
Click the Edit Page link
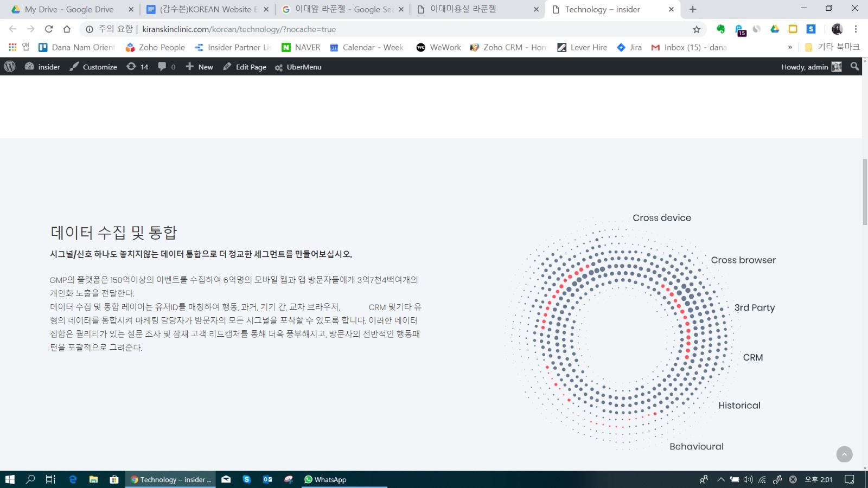[x=245, y=67]
